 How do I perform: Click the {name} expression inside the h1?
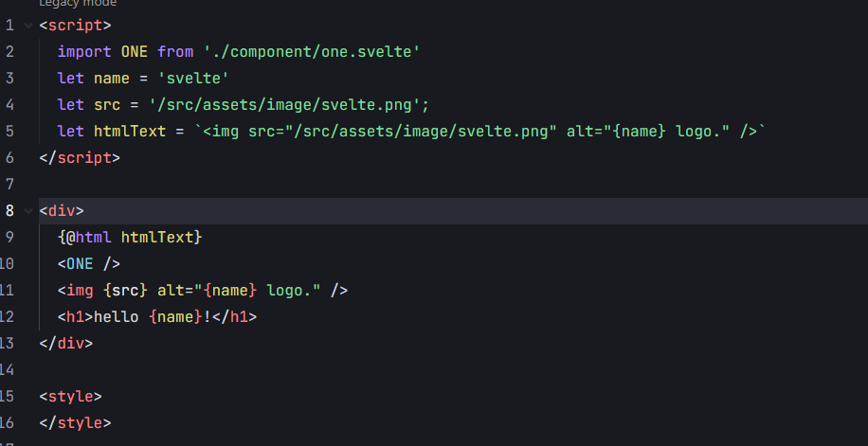pyautogui.click(x=175, y=317)
